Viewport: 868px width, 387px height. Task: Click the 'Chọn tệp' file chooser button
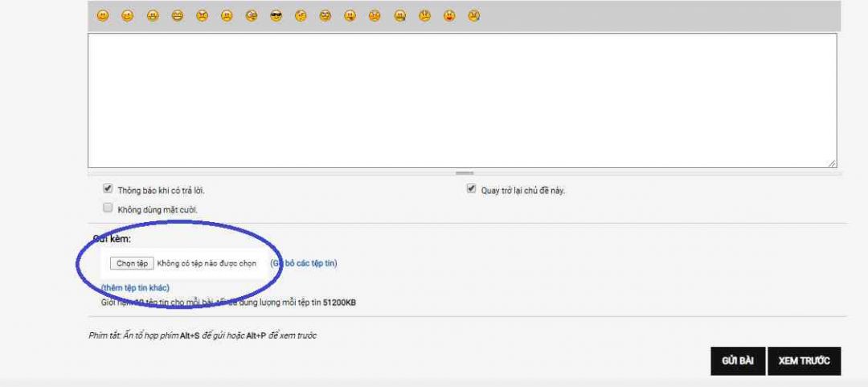point(132,263)
